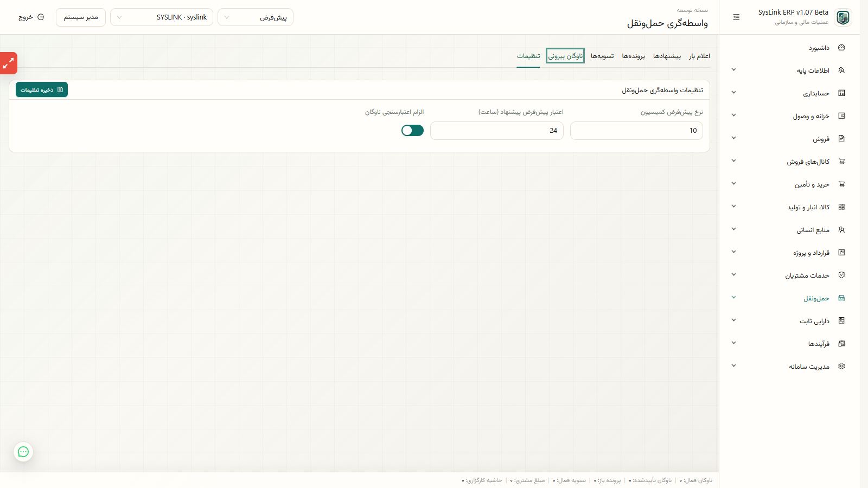This screenshot has height=488, width=868.
Task: Click the کانال‌های فروش cart icon
Action: (x=841, y=162)
